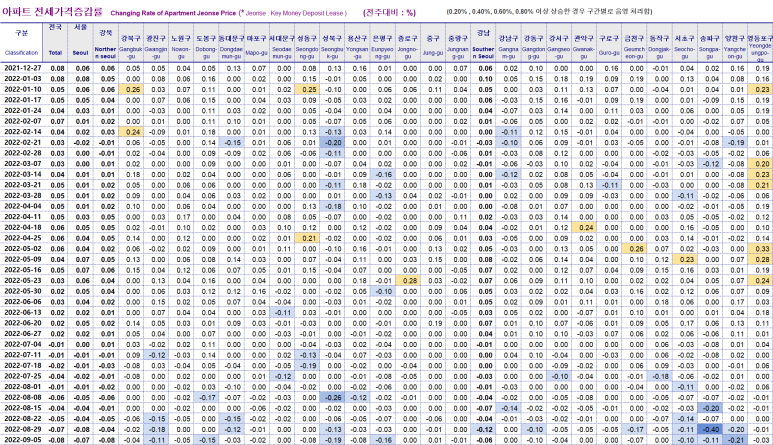Select the Seocho-gu column header
The width and height of the screenshot is (773, 445).
click(x=684, y=43)
